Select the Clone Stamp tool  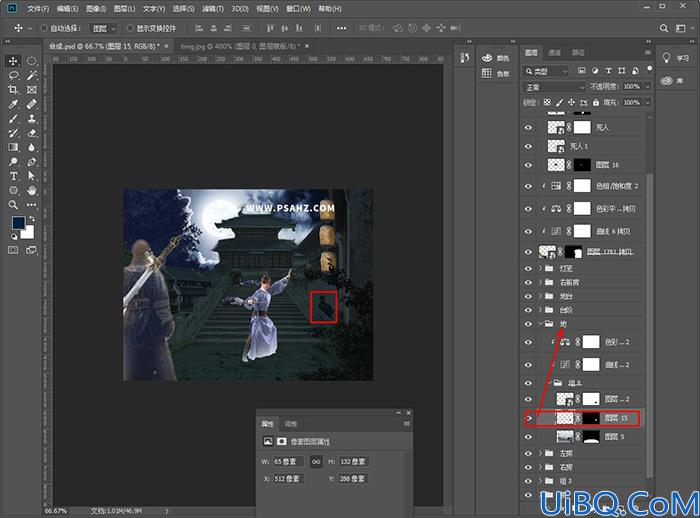click(x=31, y=119)
